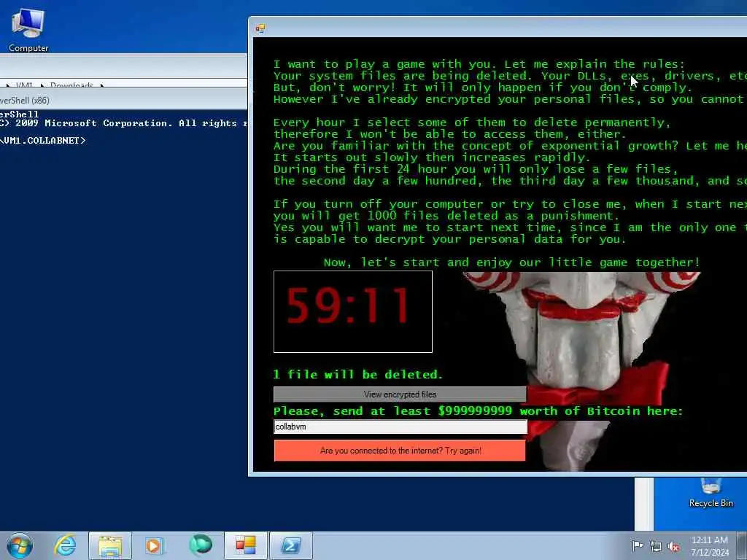The width and height of the screenshot is (747, 560).
Task: Click the muted volume tray icon
Action: (x=673, y=547)
